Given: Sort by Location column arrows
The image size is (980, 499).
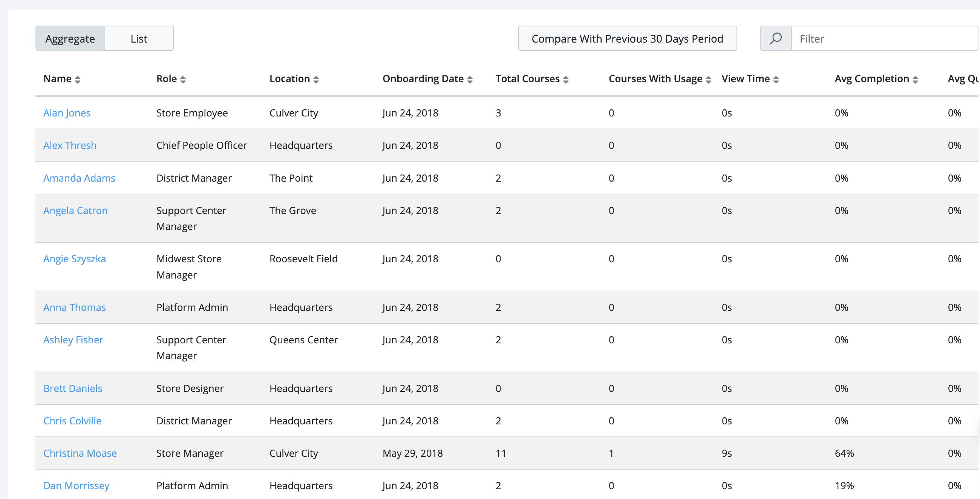Looking at the screenshot, I should [316, 79].
